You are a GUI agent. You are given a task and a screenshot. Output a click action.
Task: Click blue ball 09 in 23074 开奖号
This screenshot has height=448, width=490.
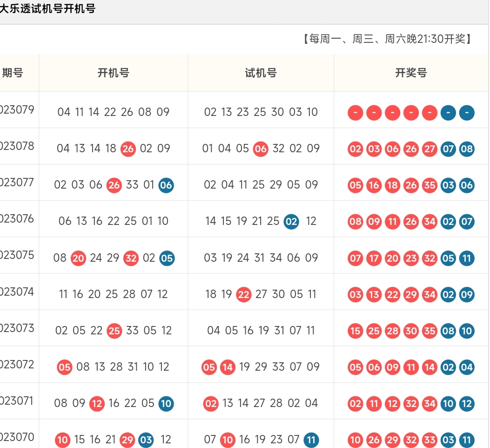pos(467,294)
